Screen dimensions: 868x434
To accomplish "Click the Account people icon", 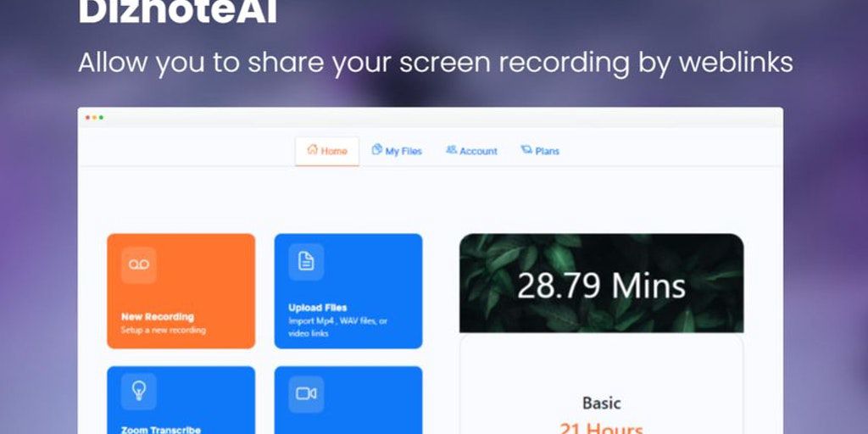I will pos(452,150).
